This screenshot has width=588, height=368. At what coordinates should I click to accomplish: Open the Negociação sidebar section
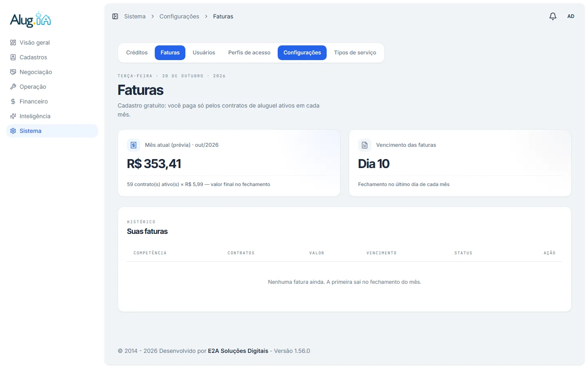pos(52,72)
